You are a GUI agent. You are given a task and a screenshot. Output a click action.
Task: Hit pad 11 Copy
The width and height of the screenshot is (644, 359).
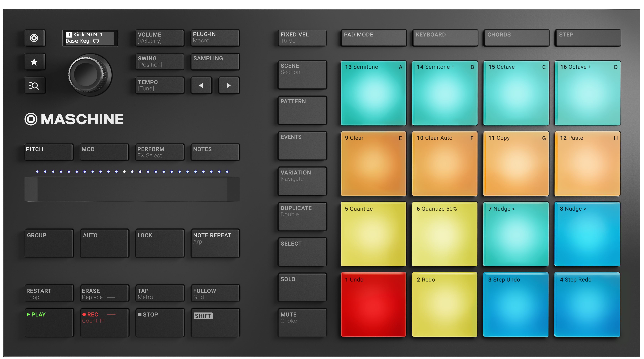[516, 164]
